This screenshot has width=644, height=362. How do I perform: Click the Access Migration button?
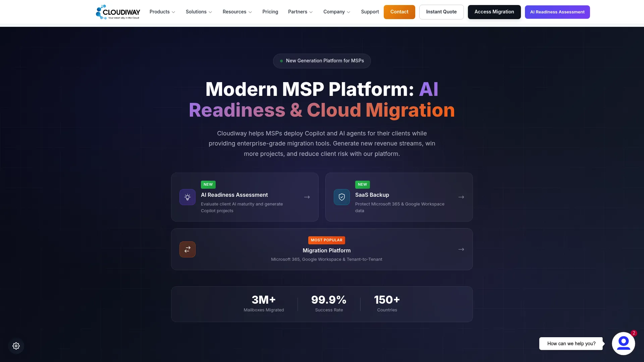coord(494,12)
